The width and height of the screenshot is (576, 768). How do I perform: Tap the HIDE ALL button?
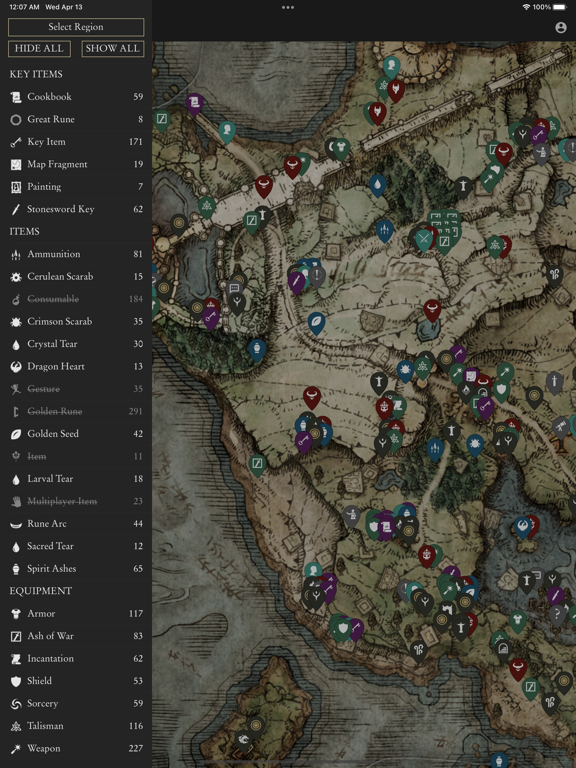point(39,48)
